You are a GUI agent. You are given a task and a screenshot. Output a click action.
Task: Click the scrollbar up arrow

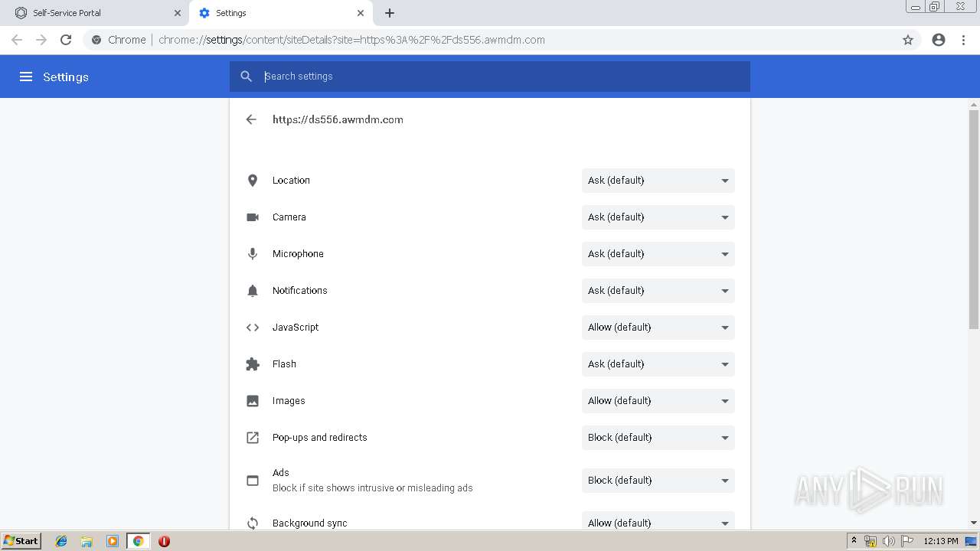(974, 104)
